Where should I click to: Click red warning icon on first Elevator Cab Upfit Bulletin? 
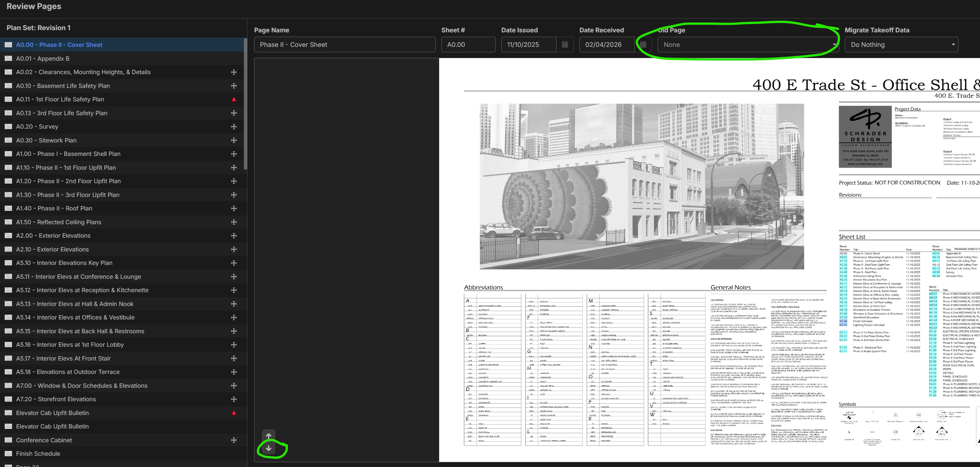pos(234,413)
